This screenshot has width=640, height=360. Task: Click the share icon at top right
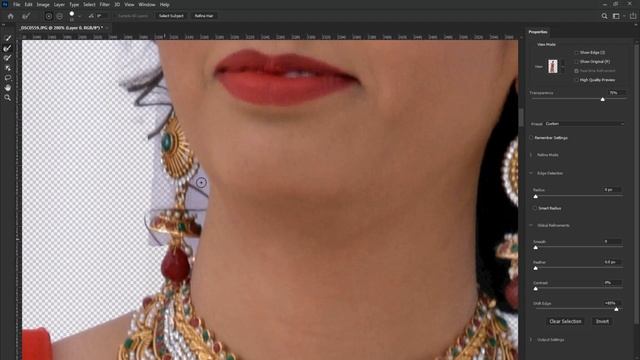pyautogui.click(x=633, y=16)
